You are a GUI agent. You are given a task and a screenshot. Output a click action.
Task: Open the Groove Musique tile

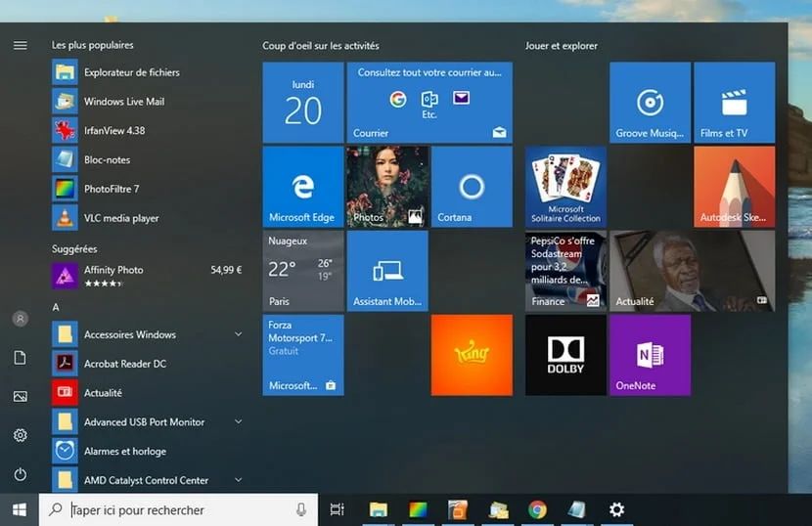coord(650,103)
